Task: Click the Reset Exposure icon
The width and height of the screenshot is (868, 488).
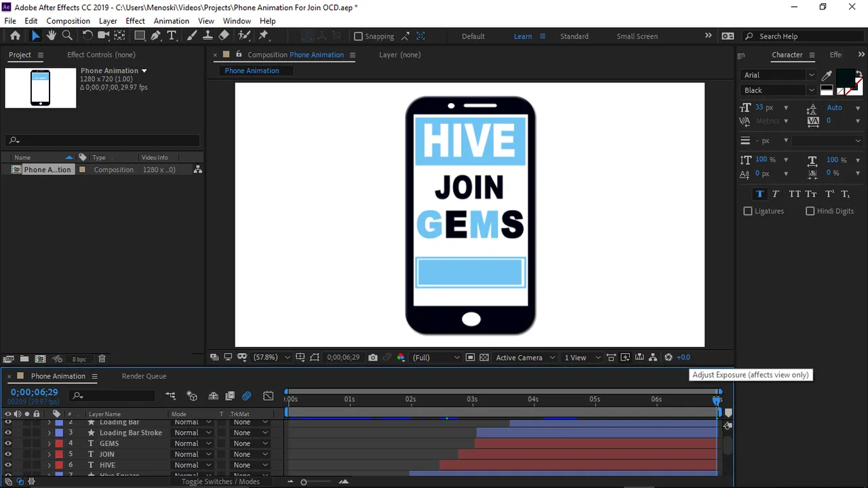Action: click(x=669, y=357)
